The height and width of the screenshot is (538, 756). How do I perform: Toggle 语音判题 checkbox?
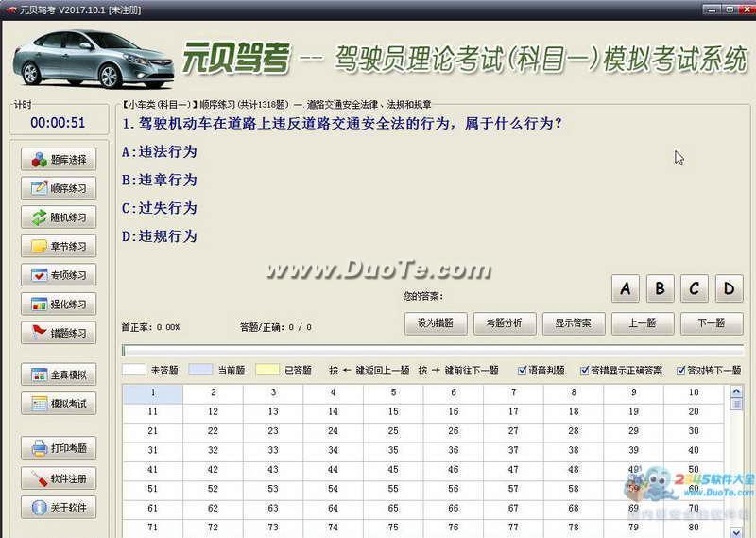tap(523, 371)
